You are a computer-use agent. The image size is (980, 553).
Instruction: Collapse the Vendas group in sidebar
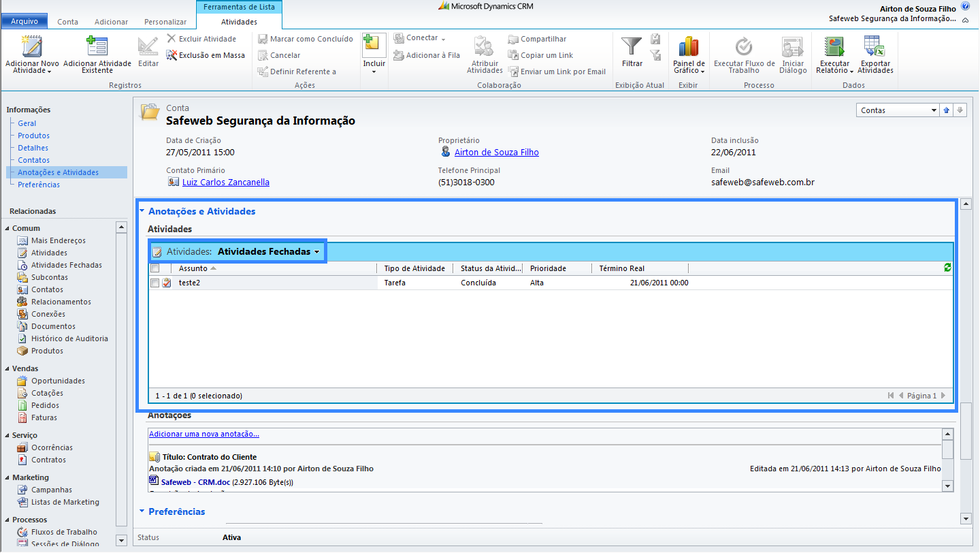(x=7, y=368)
